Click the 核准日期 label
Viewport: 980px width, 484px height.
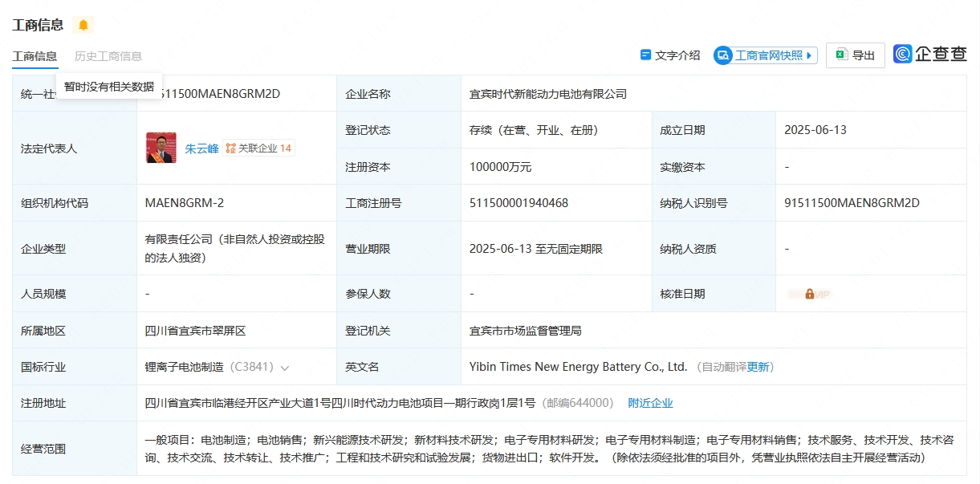click(x=682, y=294)
